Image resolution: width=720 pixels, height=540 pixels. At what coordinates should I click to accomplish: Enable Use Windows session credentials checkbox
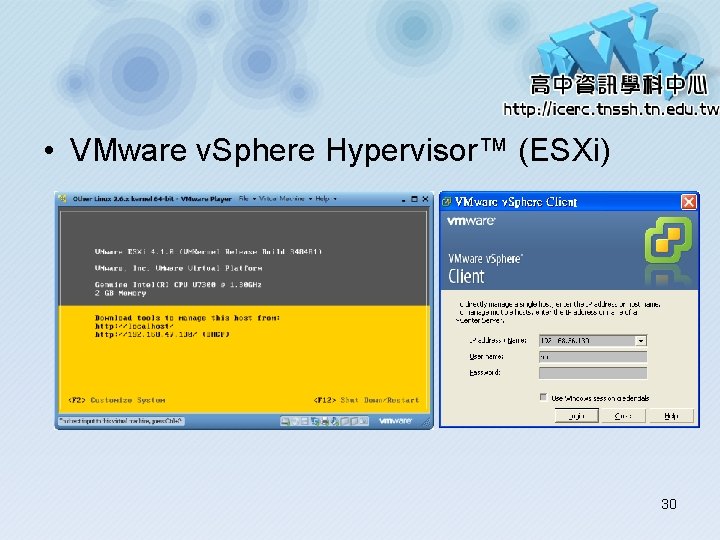click(x=544, y=397)
